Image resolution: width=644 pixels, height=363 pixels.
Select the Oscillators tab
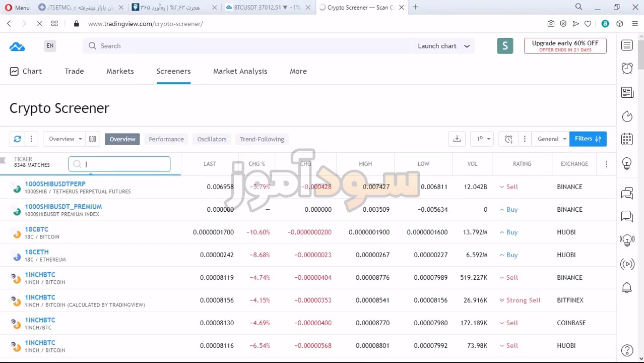(x=212, y=139)
